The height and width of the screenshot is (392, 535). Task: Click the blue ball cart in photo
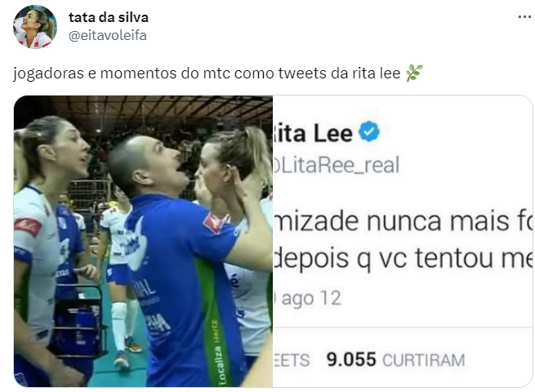click(x=79, y=323)
